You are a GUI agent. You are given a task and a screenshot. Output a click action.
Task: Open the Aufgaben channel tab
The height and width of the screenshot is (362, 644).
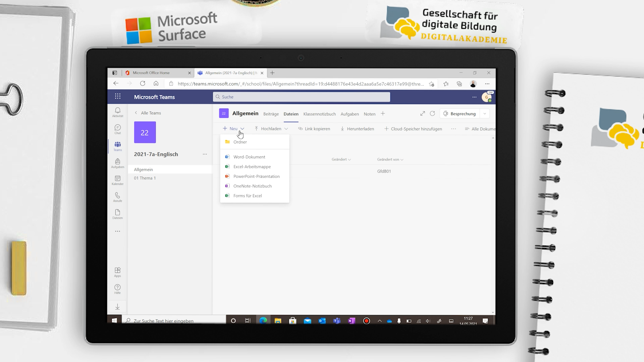pos(350,114)
